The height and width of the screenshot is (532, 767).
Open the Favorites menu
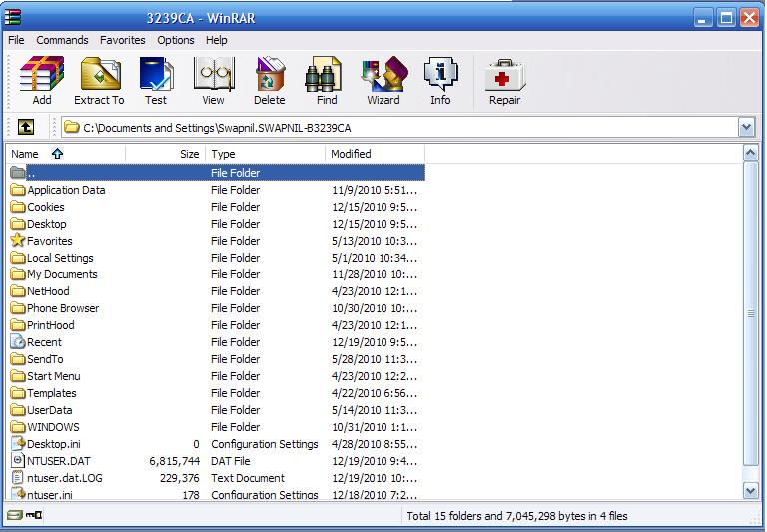click(122, 40)
